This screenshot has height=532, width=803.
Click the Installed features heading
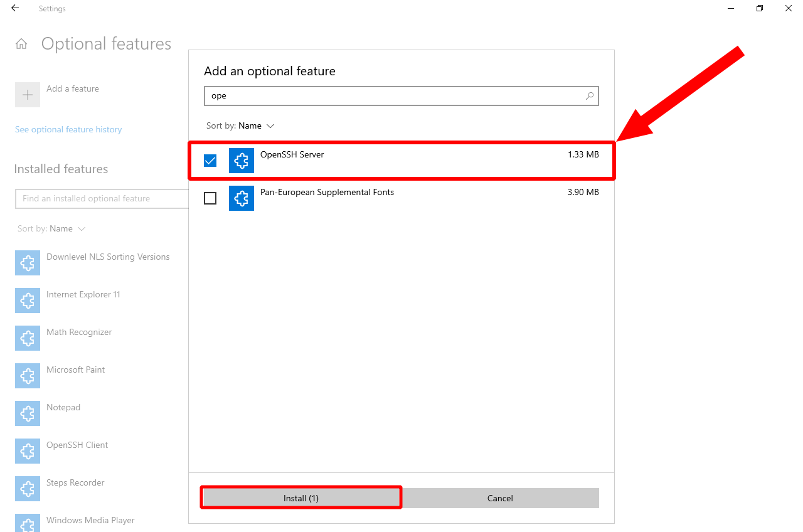pyautogui.click(x=61, y=169)
